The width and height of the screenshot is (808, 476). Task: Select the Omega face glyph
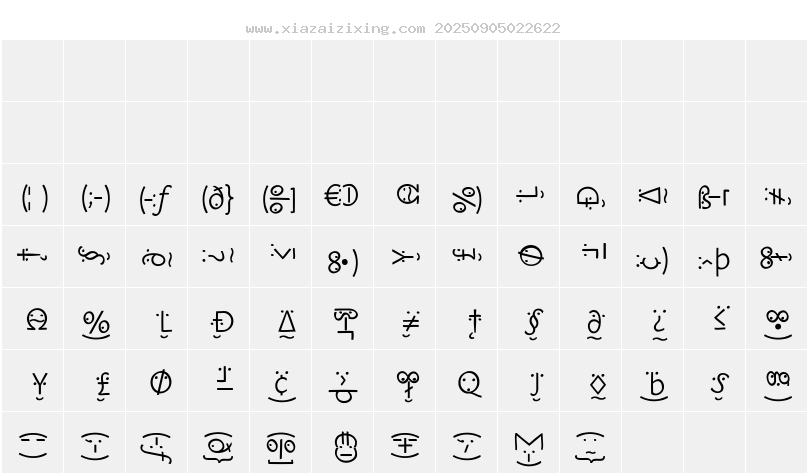[x=37, y=319]
